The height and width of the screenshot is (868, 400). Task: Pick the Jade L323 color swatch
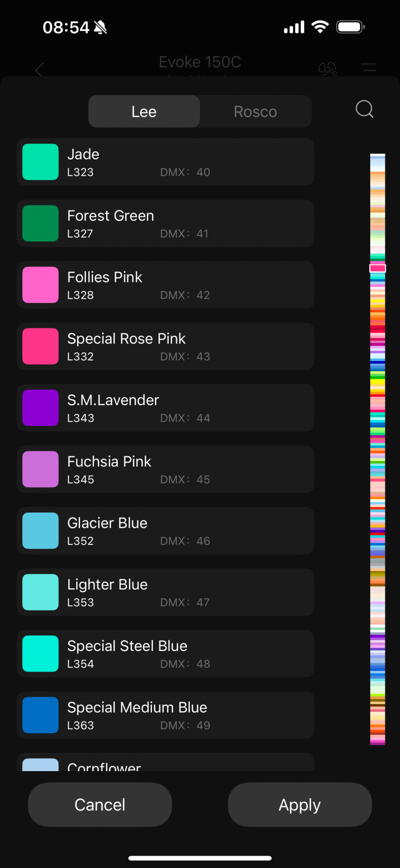(41, 162)
